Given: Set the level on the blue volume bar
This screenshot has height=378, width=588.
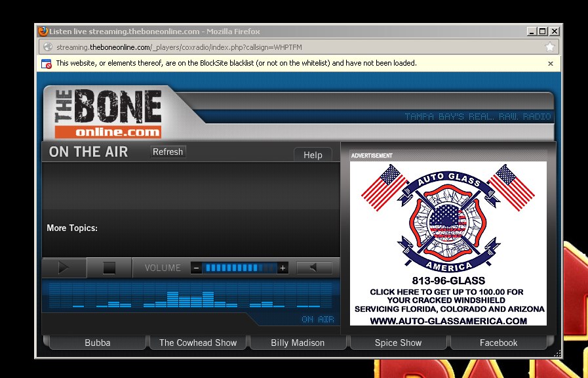Looking at the screenshot, I should 240,268.
